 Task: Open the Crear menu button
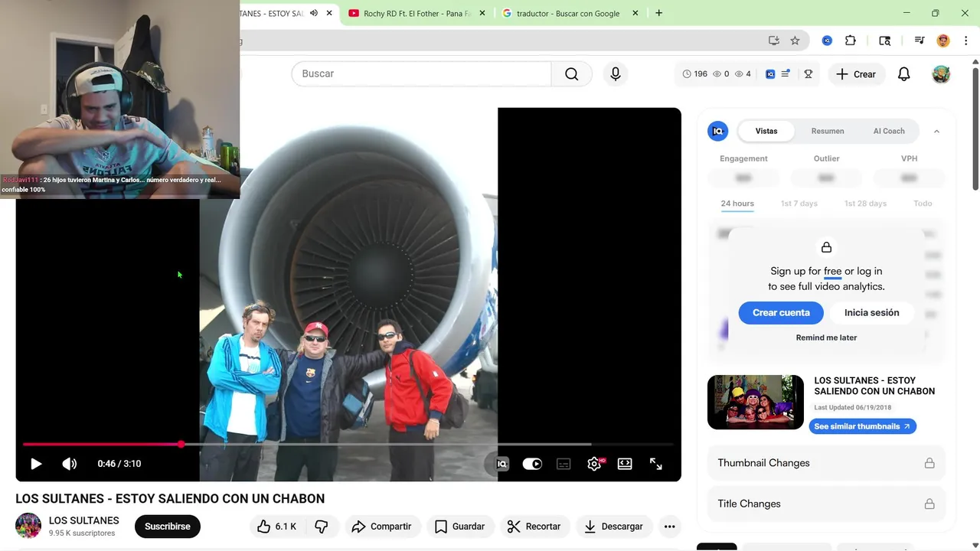[x=856, y=73]
